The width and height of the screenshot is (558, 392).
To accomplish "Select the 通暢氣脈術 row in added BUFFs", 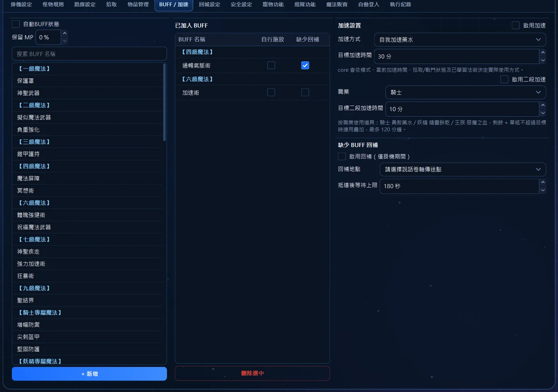I will click(x=252, y=65).
